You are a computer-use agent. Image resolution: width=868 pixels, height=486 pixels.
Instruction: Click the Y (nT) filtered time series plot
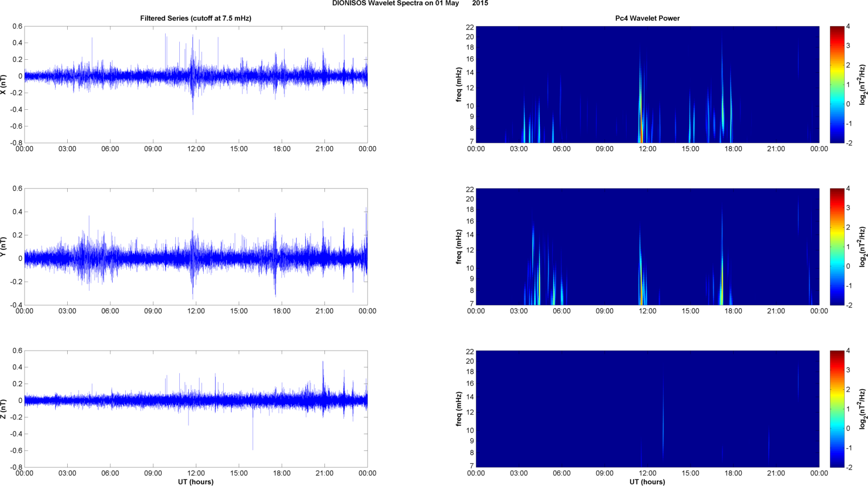(x=196, y=246)
